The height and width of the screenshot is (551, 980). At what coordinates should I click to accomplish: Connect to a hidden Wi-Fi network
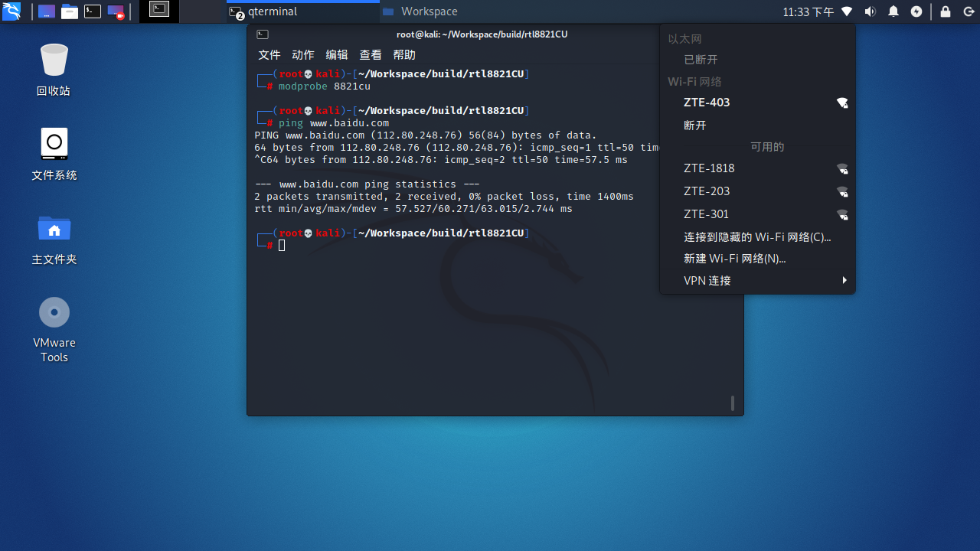click(x=757, y=236)
